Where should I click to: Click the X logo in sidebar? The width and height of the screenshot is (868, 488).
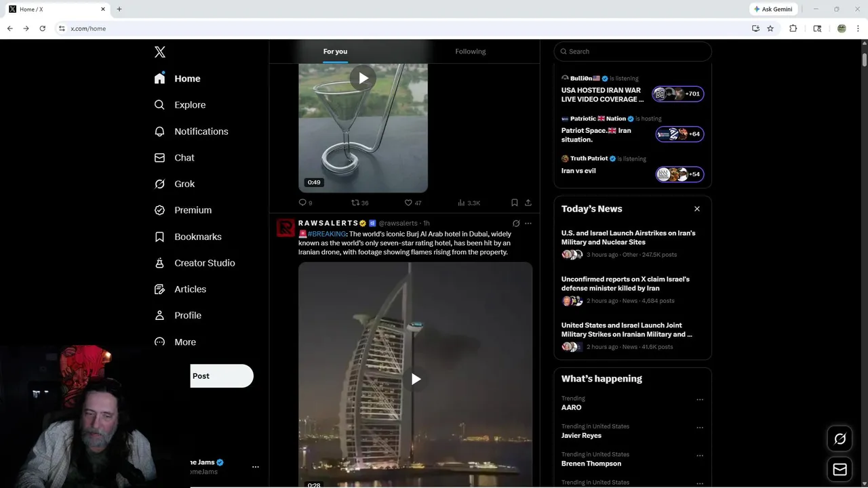(160, 52)
